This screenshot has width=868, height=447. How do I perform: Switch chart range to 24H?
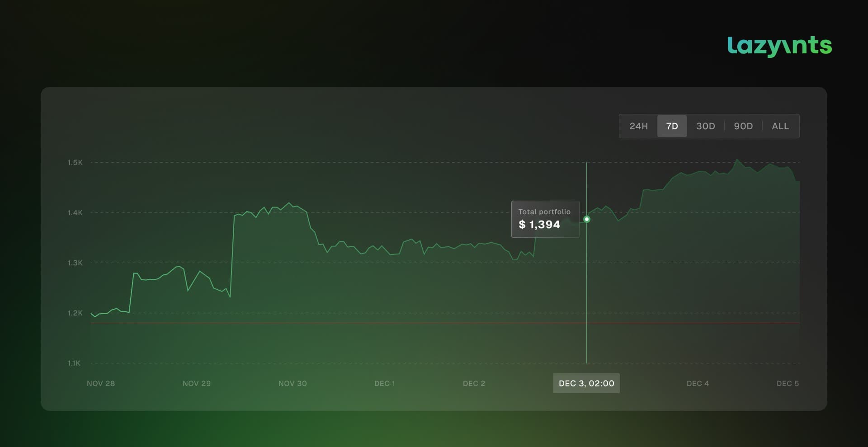[x=638, y=126]
